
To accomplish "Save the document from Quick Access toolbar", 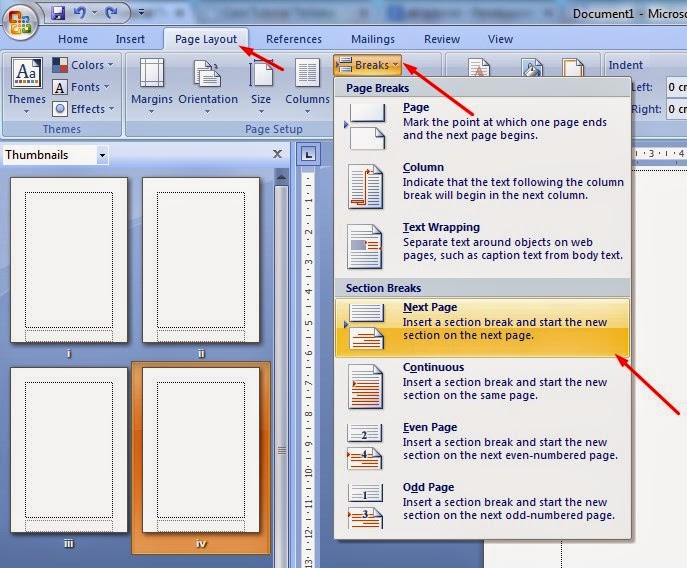I will pos(58,13).
